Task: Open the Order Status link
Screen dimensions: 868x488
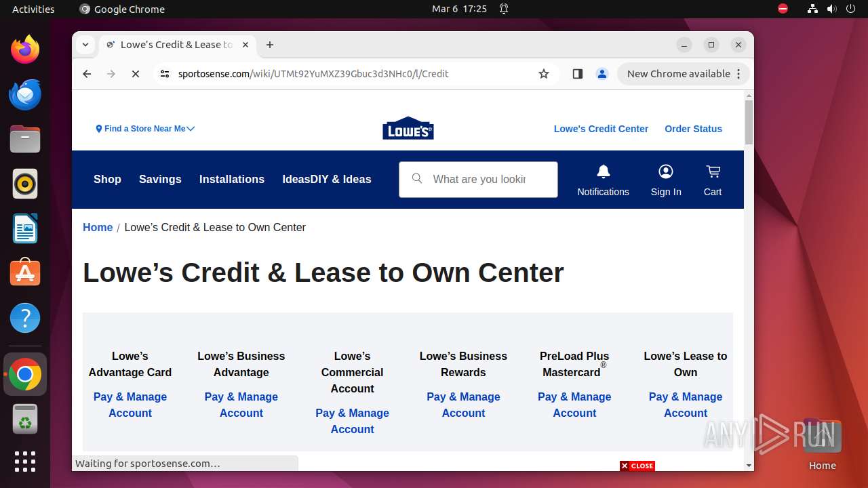Action: 693,129
